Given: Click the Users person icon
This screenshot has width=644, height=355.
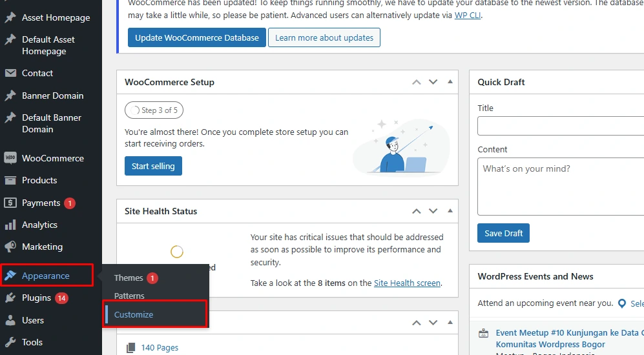Looking at the screenshot, I should click(10, 320).
